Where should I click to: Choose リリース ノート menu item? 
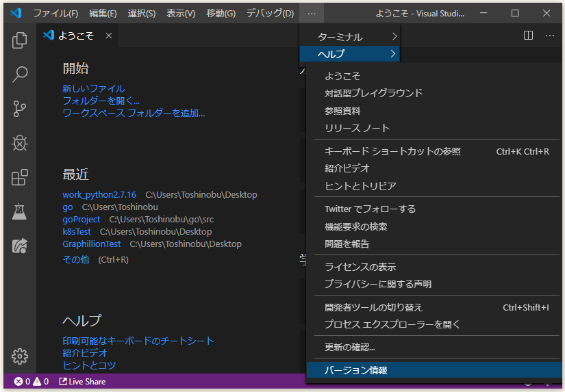[x=434, y=128]
